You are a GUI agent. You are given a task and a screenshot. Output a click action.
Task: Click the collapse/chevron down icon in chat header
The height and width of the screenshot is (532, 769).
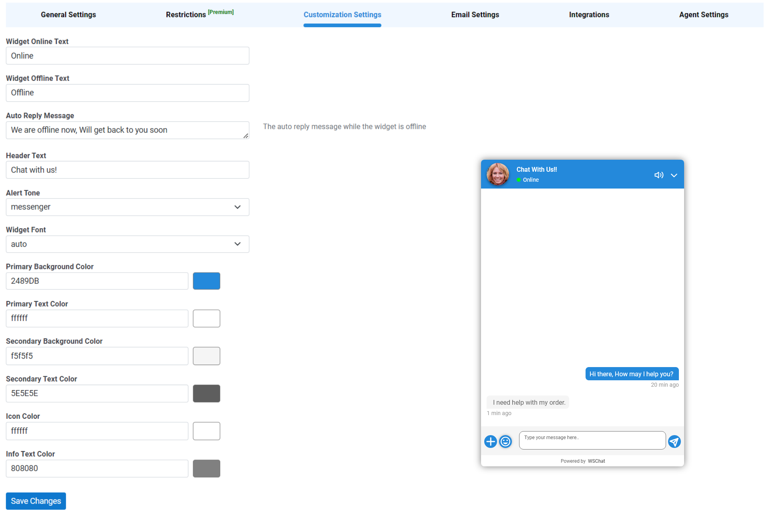click(x=674, y=175)
